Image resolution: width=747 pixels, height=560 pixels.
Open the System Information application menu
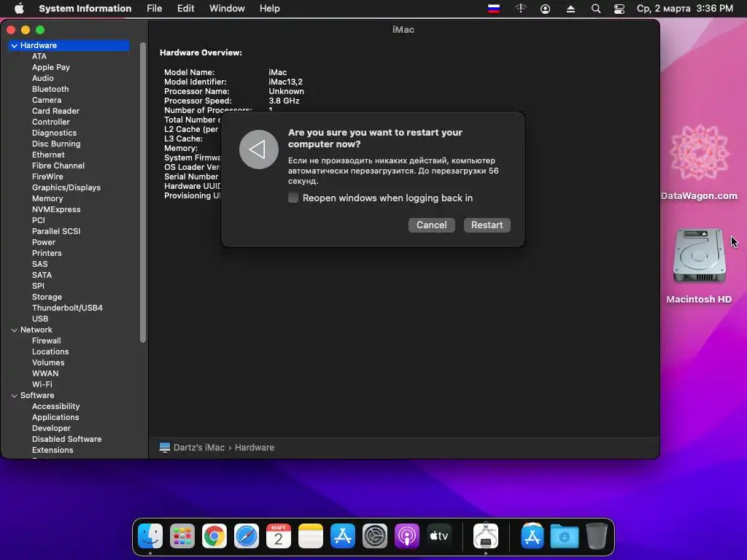[x=85, y=9]
